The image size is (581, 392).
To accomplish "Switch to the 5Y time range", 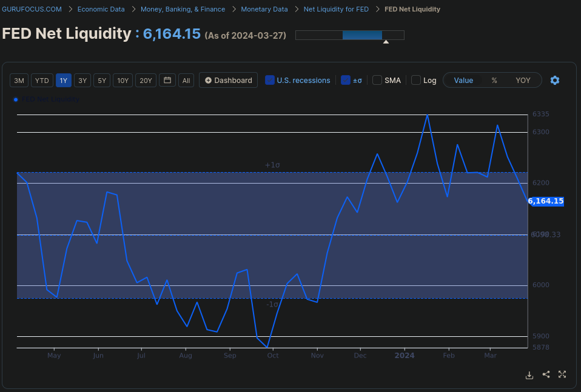I will (x=101, y=79).
